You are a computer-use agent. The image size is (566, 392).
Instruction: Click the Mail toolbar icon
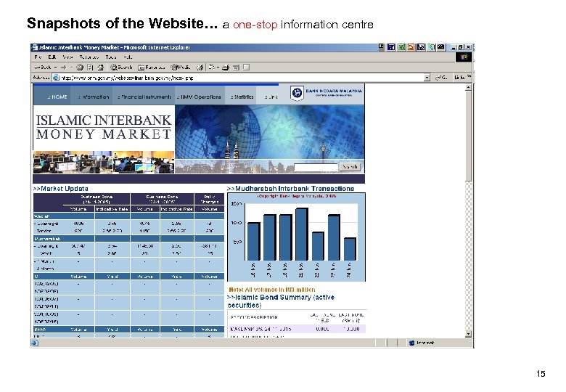tap(212, 67)
